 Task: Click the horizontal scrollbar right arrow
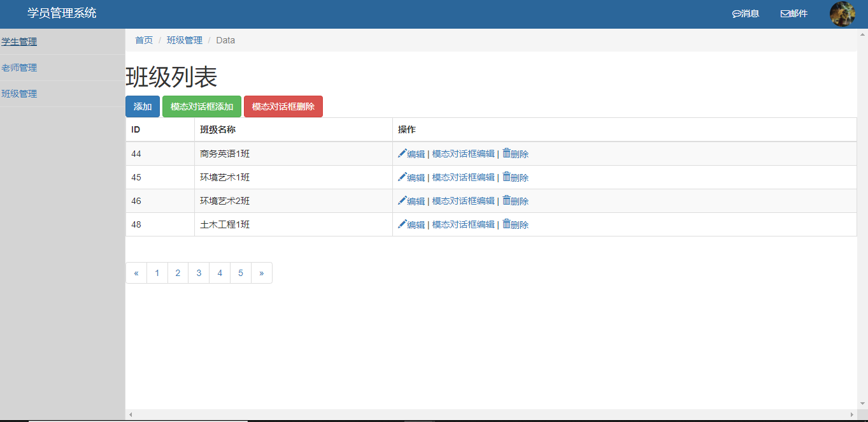[x=852, y=414]
